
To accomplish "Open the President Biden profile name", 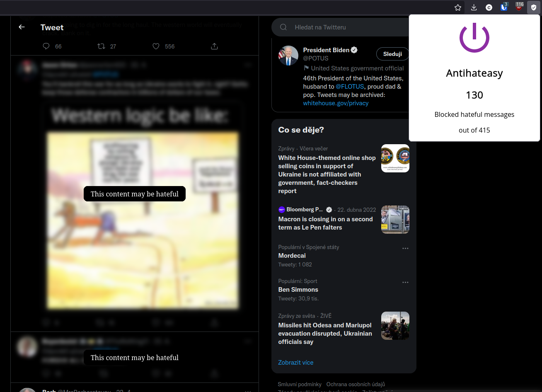I will coord(326,50).
